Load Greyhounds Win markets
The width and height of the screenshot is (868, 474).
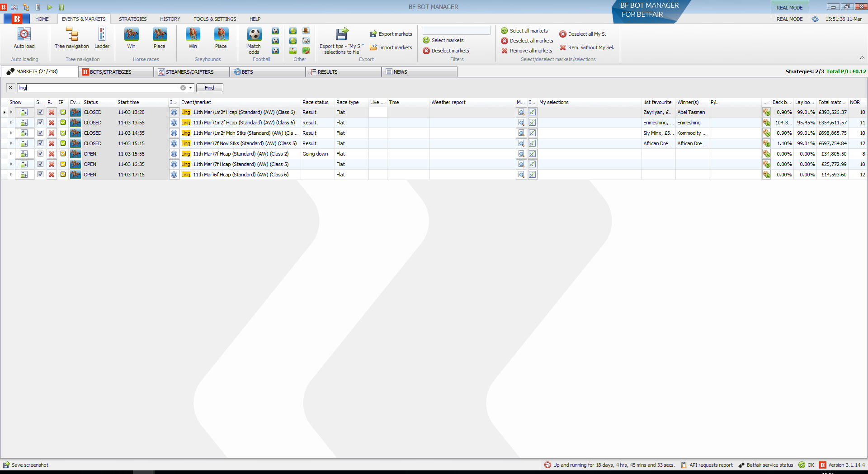(x=193, y=38)
